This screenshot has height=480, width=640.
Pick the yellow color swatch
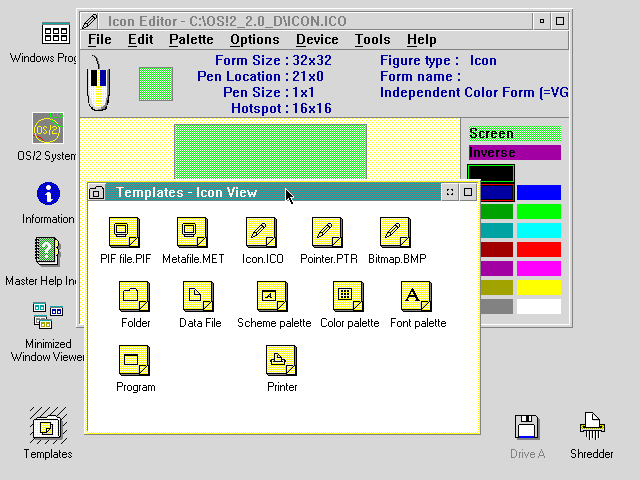(539, 288)
